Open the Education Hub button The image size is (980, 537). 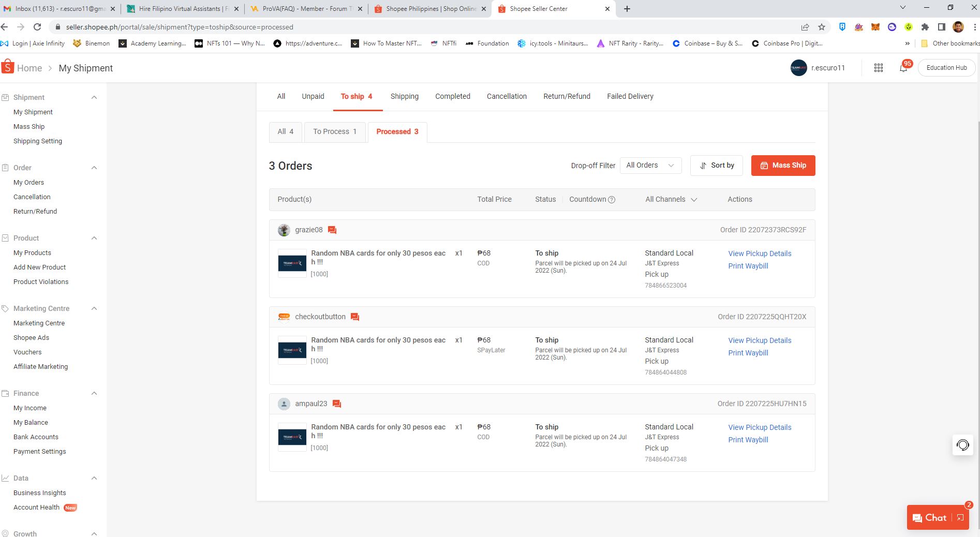(x=946, y=68)
